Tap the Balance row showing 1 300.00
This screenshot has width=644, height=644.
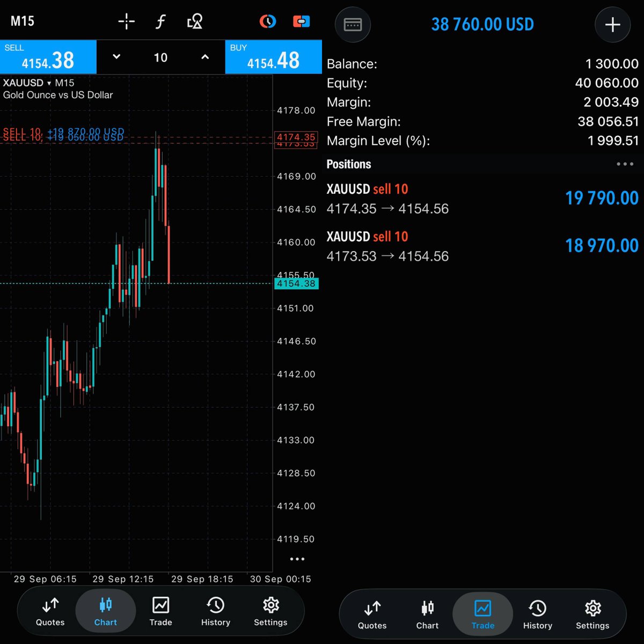[x=483, y=64]
